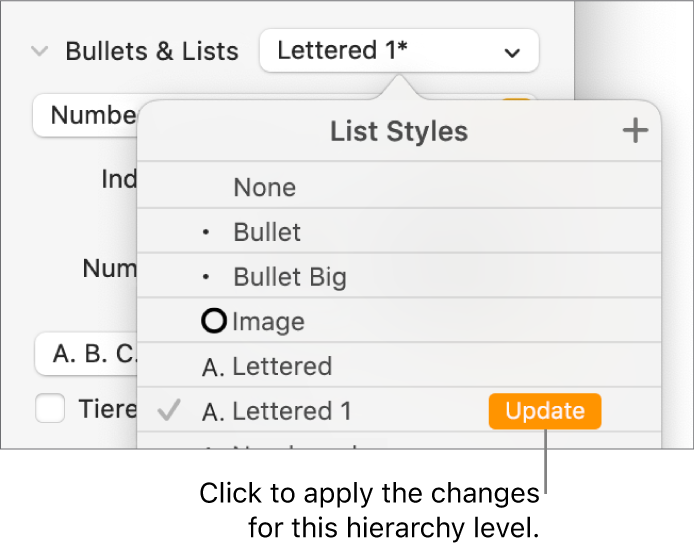Open the Lettered 1* list style dropdown
Viewport: 694px width, 551px height.
pos(398,51)
